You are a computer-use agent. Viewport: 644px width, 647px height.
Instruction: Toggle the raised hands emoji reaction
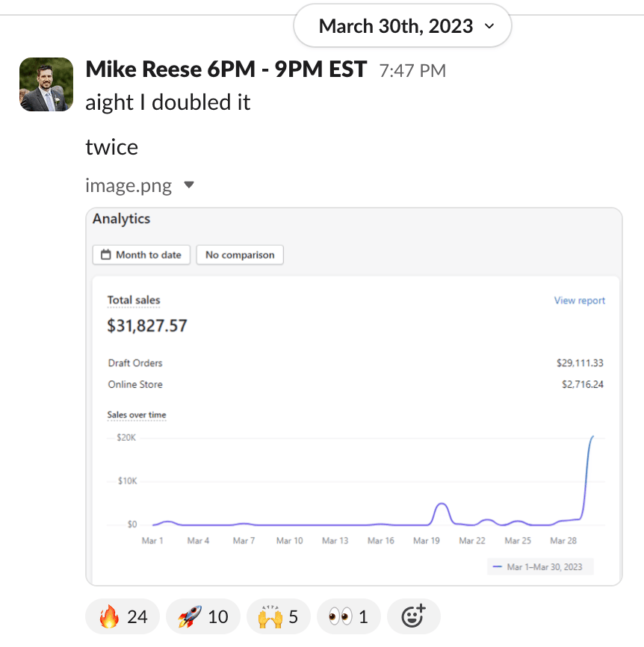pos(278,616)
